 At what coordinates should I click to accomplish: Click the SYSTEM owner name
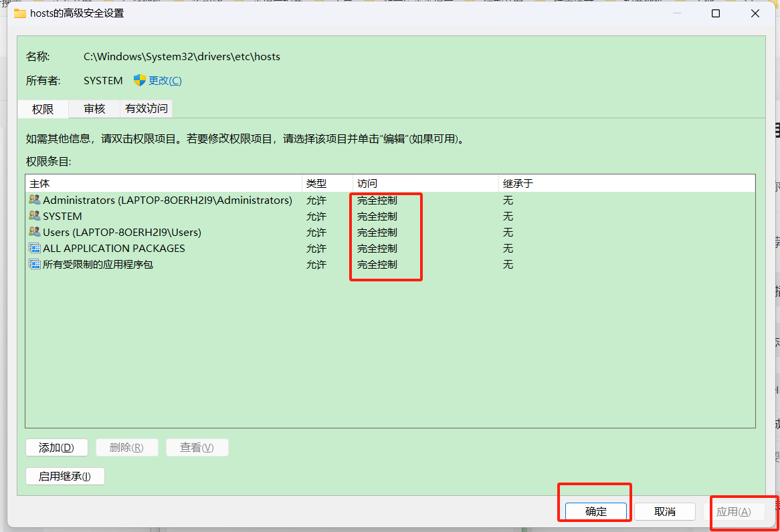(103, 81)
